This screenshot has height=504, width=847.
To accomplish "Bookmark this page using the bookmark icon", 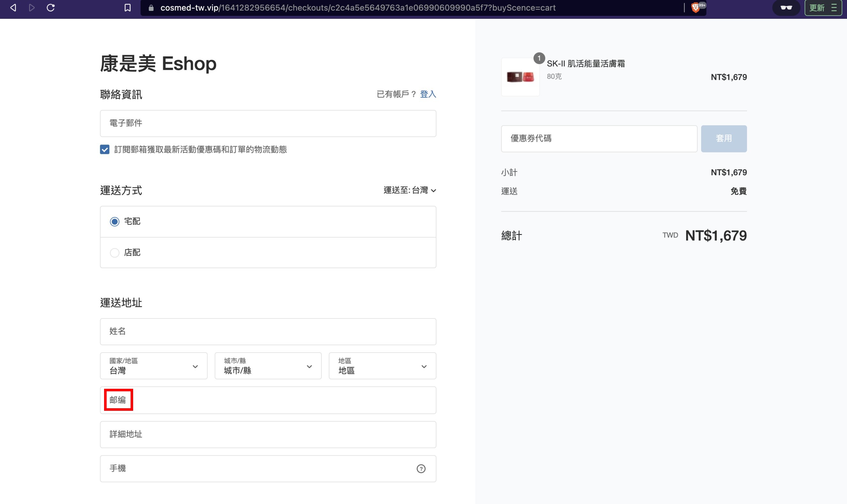I will click(127, 8).
